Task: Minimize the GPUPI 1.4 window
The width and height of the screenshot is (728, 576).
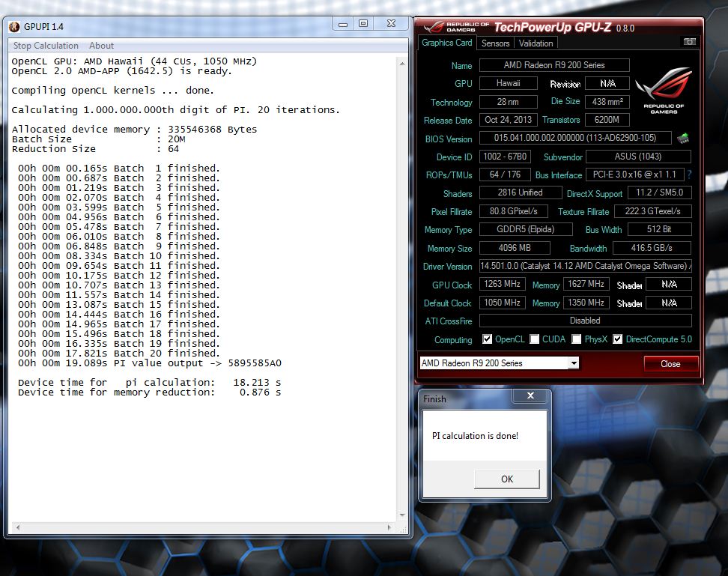Action: point(343,24)
